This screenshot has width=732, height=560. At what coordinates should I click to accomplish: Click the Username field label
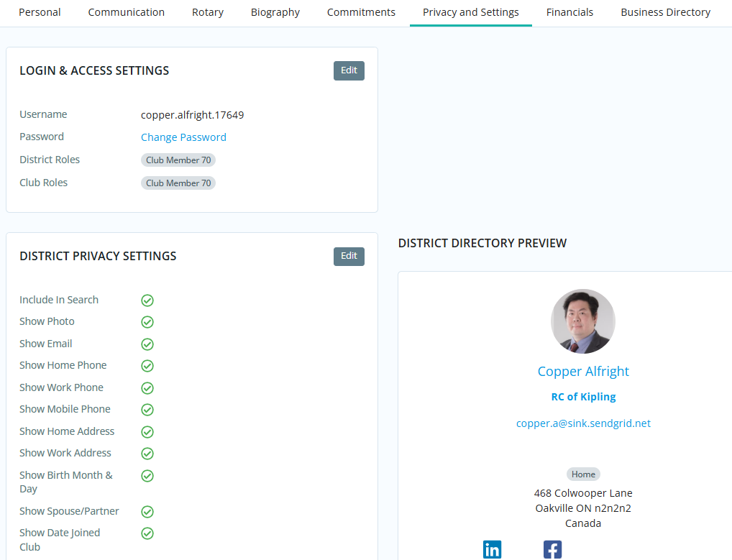pyautogui.click(x=43, y=114)
